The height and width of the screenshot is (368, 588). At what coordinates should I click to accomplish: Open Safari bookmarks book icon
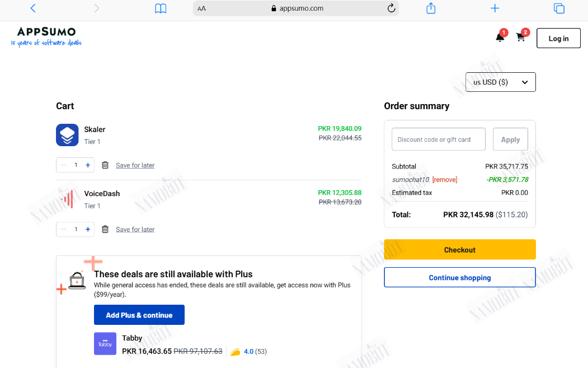(161, 8)
